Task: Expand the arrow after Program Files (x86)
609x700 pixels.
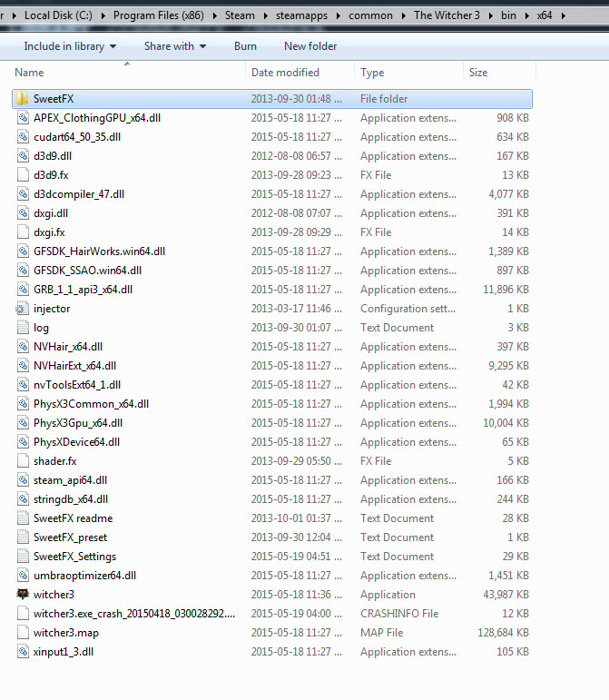Action: pyautogui.click(x=214, y=15)
